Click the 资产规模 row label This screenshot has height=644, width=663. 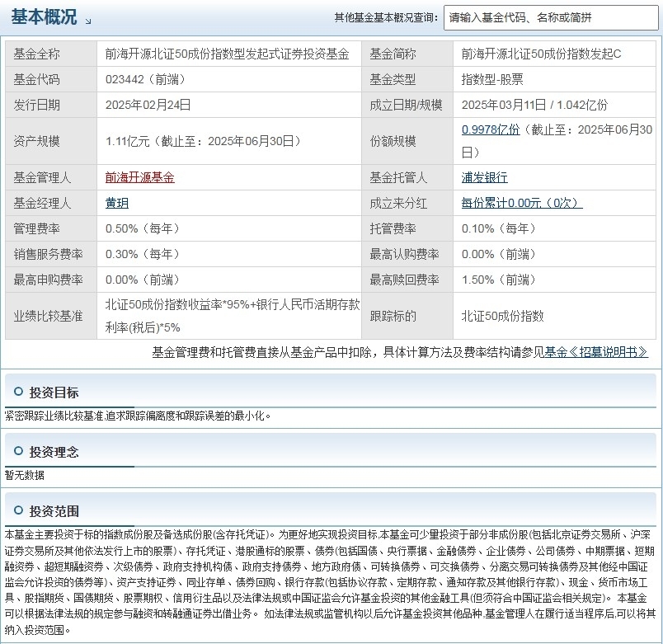(37, 141)
